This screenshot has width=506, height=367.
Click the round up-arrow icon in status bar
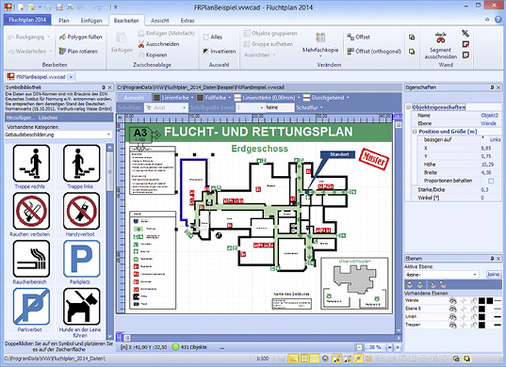click(325, 358)
